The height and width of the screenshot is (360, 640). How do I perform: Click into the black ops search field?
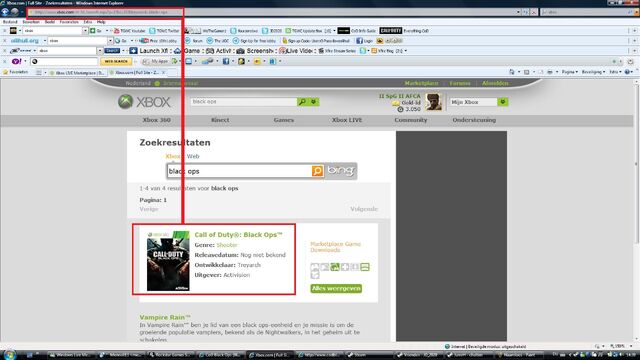point(240,171)
